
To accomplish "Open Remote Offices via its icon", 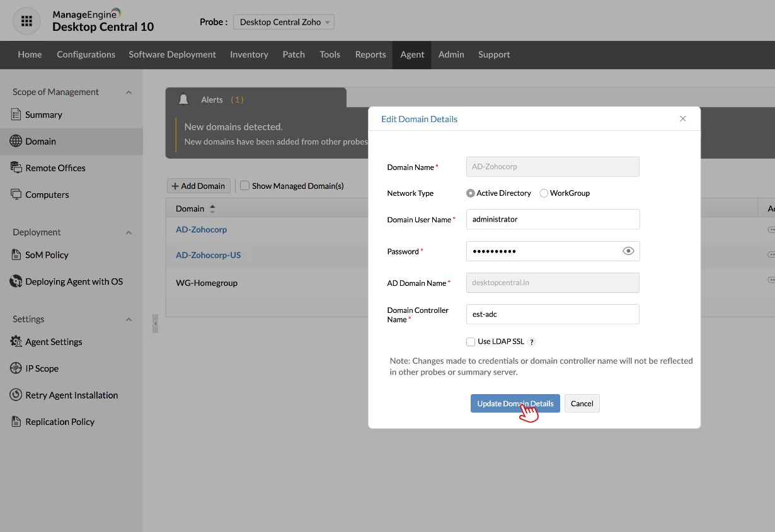I will coord(16,167).
